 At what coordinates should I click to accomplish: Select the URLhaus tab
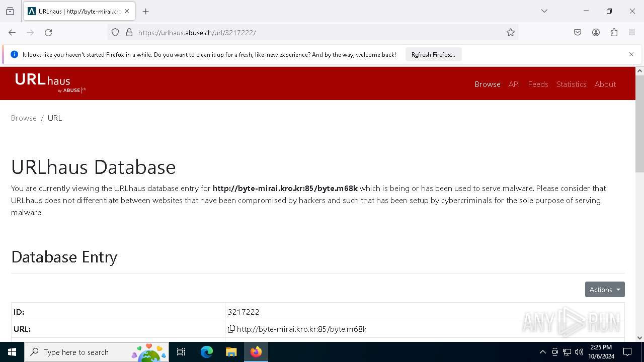click(79, 11)
